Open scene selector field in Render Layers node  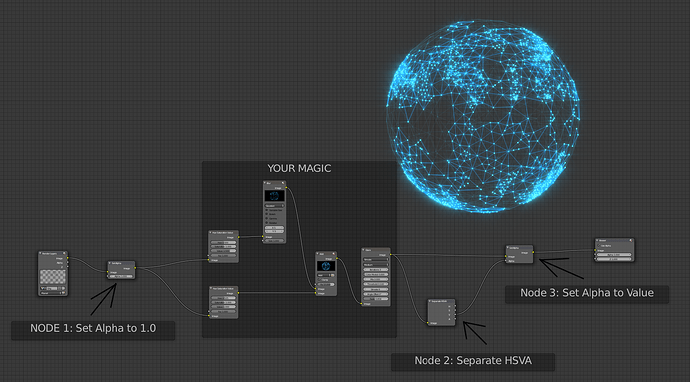(51, 288)
